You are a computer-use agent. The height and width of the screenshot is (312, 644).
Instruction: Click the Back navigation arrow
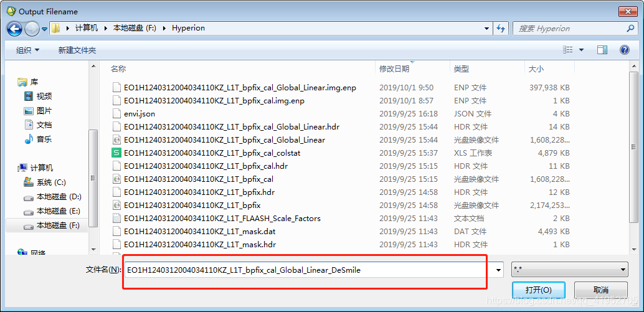point(15,29)
